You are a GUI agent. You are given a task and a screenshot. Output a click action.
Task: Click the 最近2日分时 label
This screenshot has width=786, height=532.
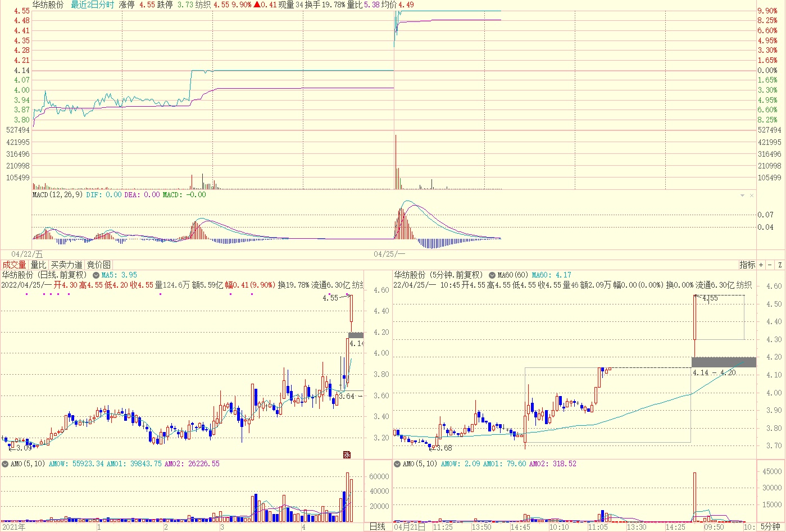[x=92, y=4]
